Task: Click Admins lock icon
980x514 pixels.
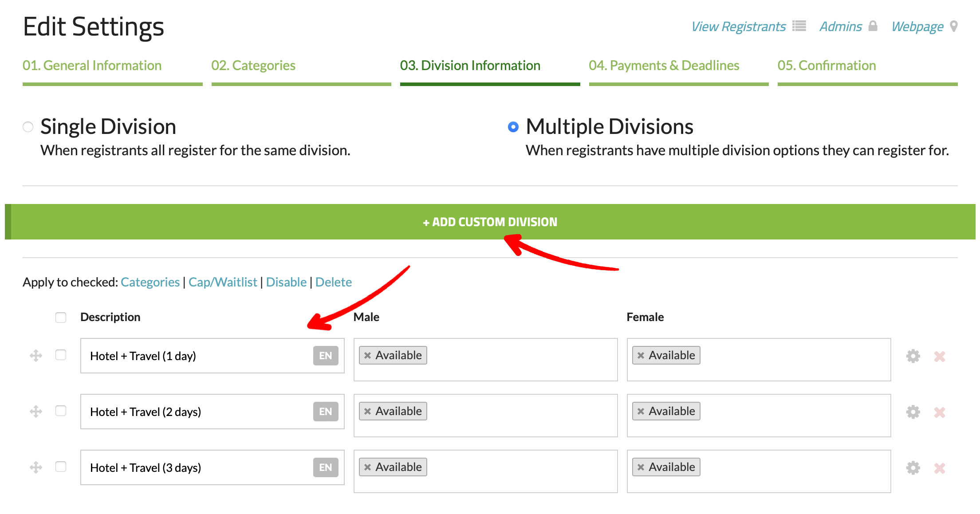Action: (873, 26)
